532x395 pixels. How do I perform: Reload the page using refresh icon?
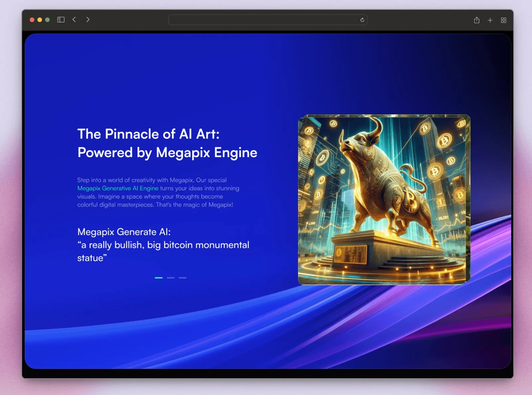tap(362, 20)
